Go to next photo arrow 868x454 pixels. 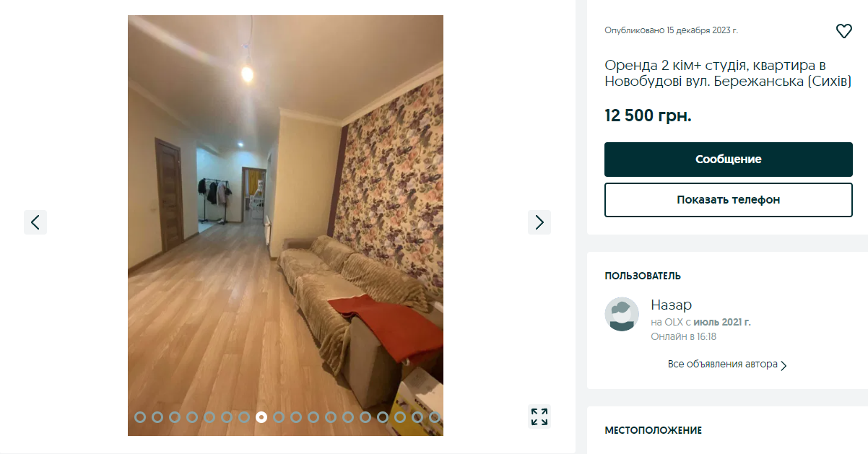coord(539,222)
